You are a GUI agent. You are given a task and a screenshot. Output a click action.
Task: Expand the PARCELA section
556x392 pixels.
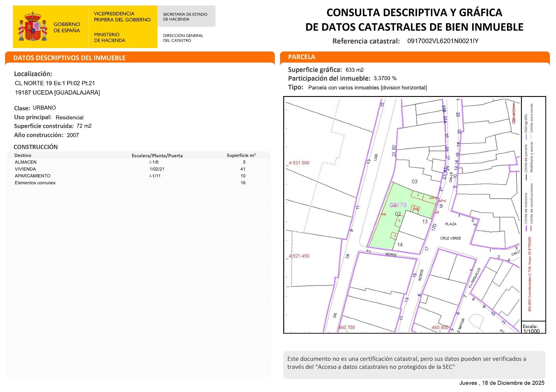click(x=301, y=57)
